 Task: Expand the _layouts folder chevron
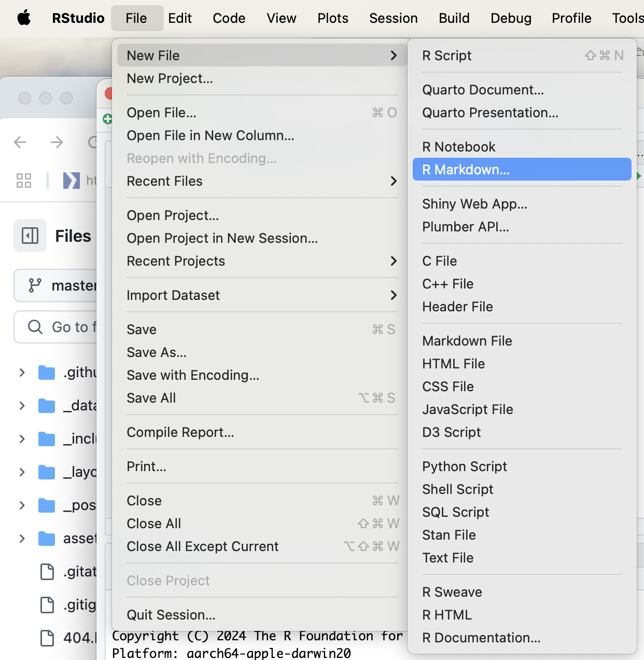(22, 472)
